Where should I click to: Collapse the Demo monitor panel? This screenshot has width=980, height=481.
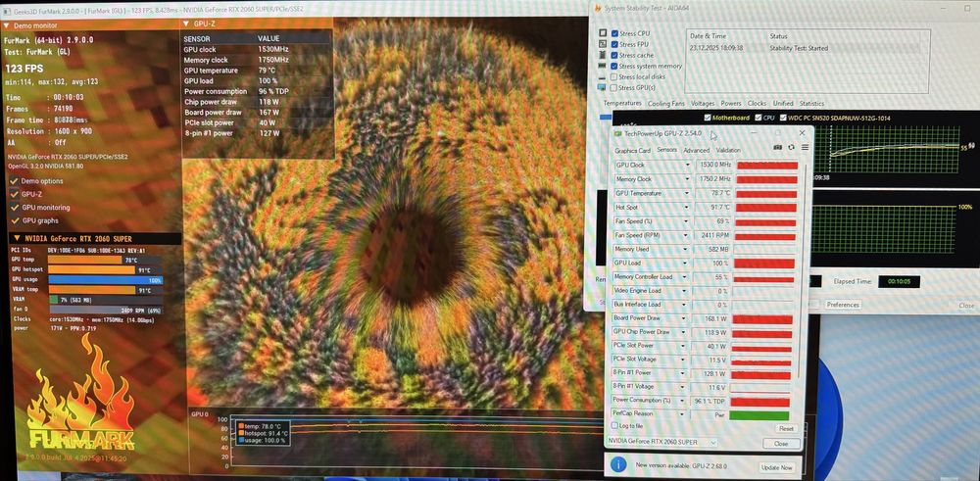click(x=6, y=25)
